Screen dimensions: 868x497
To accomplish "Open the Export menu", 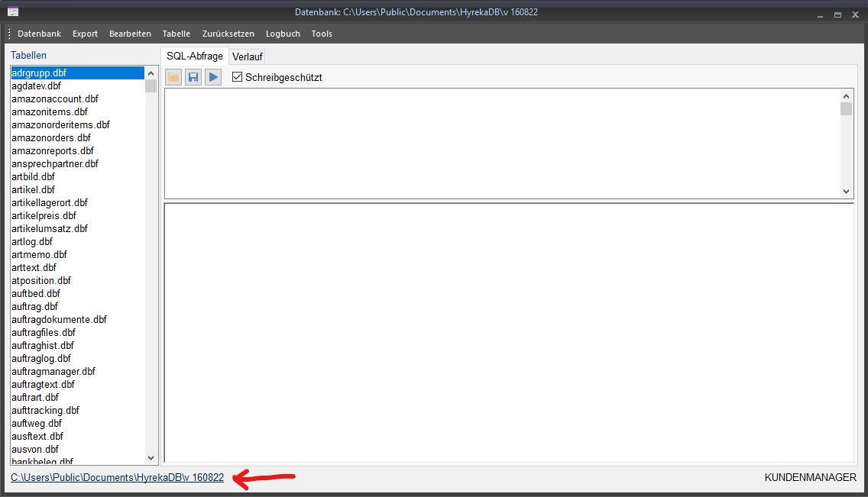I will tap(86, 34).
